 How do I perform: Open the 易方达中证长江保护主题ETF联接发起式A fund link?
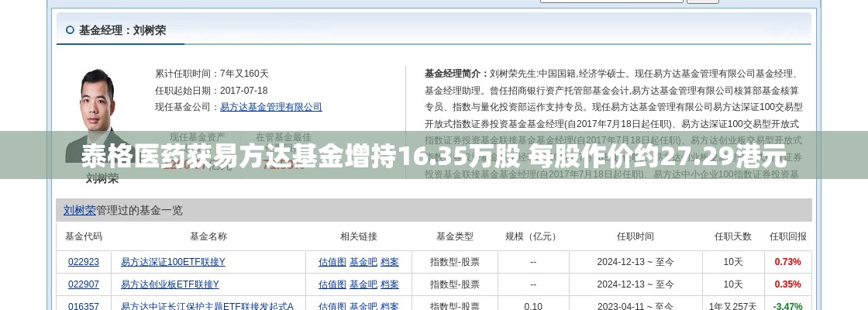207,306
